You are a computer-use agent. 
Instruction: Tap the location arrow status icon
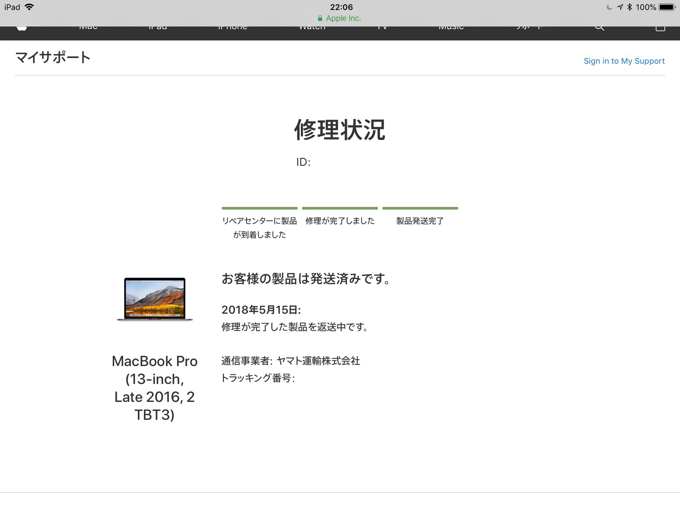pyautogui.click(x=620, y=7)
